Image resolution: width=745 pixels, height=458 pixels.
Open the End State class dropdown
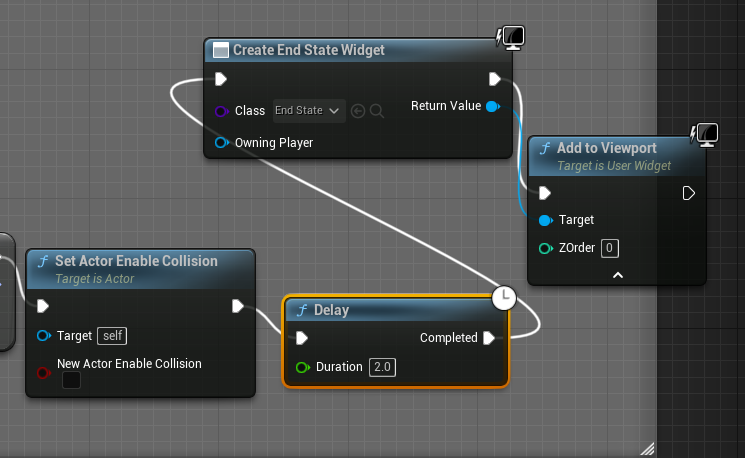point(309,111)
